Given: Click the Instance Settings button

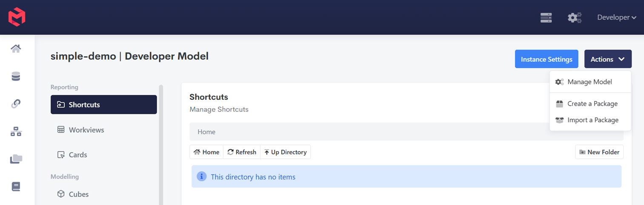Looking at the screenshot, I should [547, 59].
